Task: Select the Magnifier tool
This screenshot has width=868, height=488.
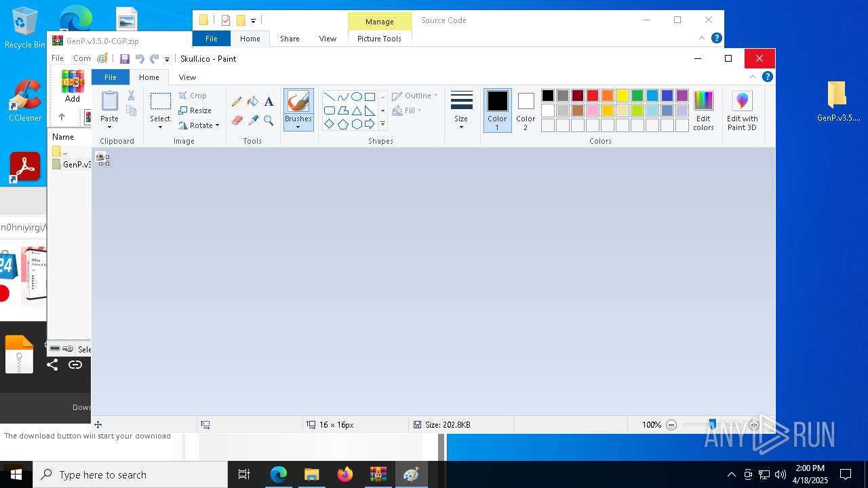Action: (269, 121)
